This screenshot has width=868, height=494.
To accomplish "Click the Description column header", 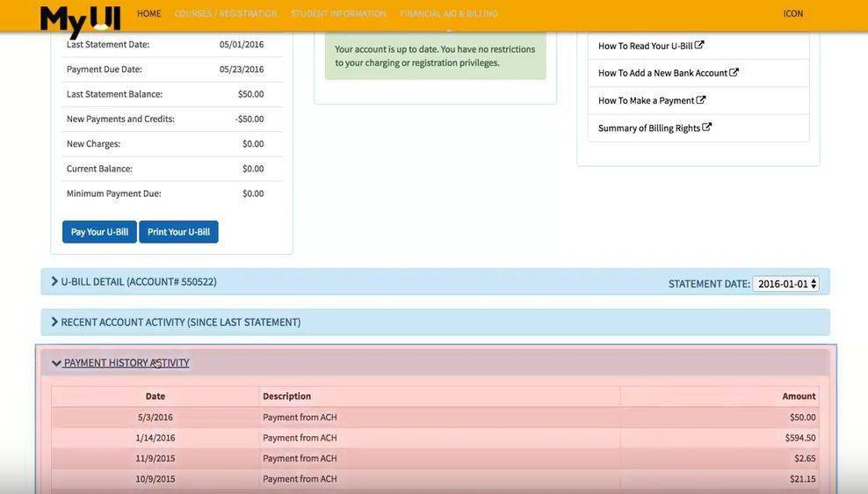I will tap(286, 396).
